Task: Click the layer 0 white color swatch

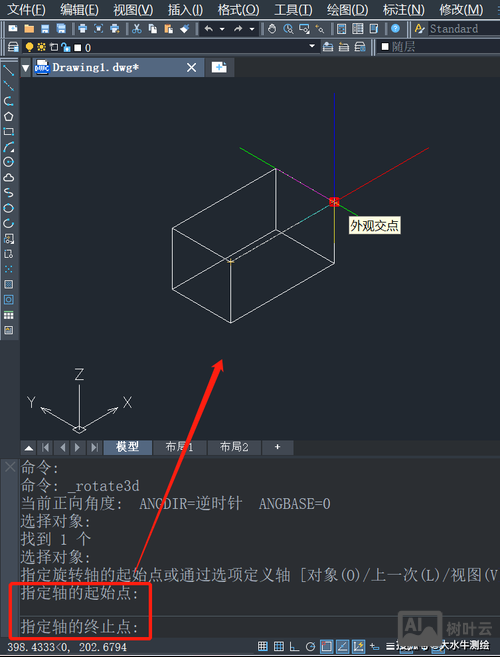Action: pos(77,47)
